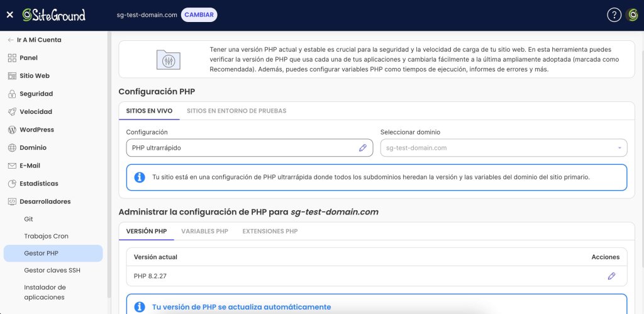The width and height of the screenshot is (644, 314).
Task: Click the info icon beside auto-update notice
Action: (x=140, y=307)
